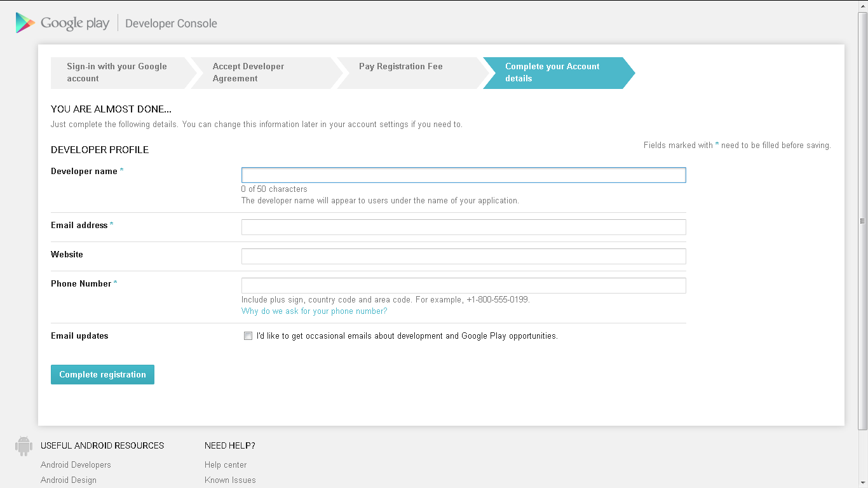Screen dimensions: 868x488
Task: Open the Accept Developer Agreement step
Action: tap(261, 72)
